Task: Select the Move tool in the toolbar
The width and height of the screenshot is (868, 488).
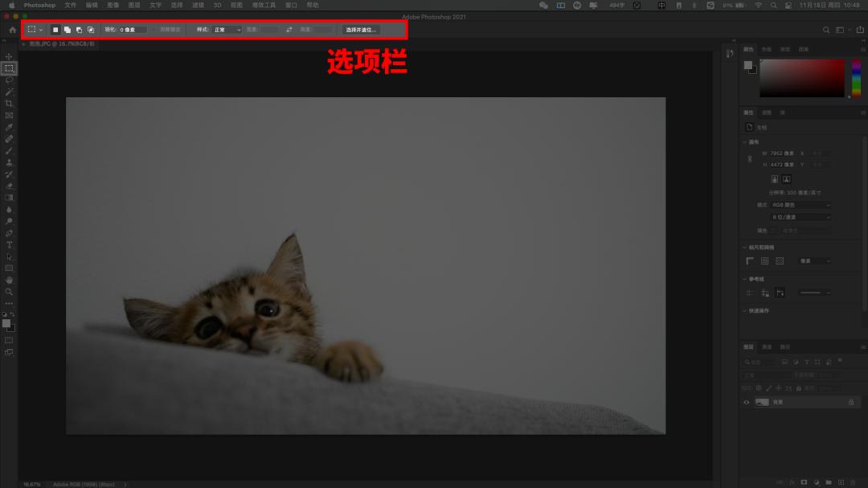Action: [x=9, y=56]
